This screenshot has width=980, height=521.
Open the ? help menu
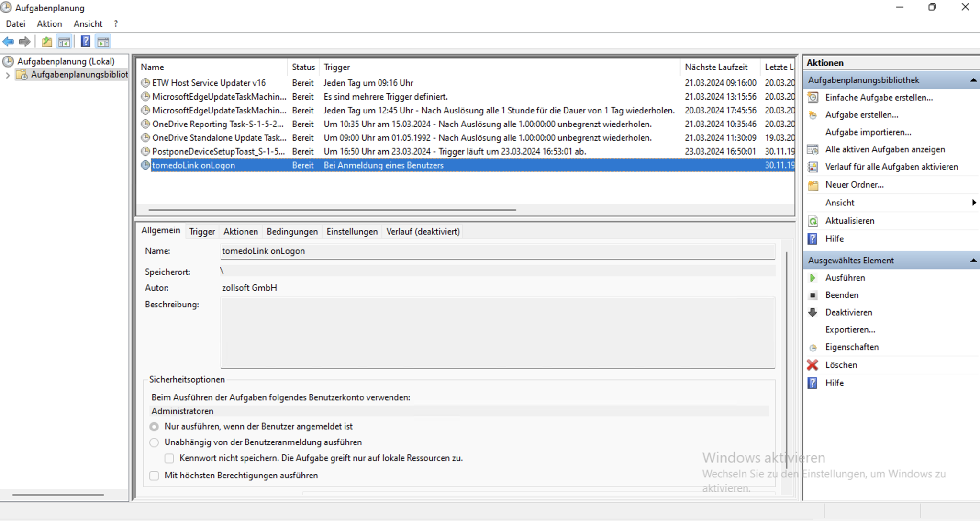[116, 24]
